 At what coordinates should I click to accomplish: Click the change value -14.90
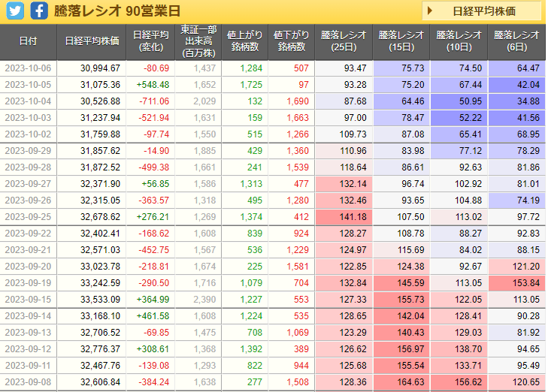(156, 151)
